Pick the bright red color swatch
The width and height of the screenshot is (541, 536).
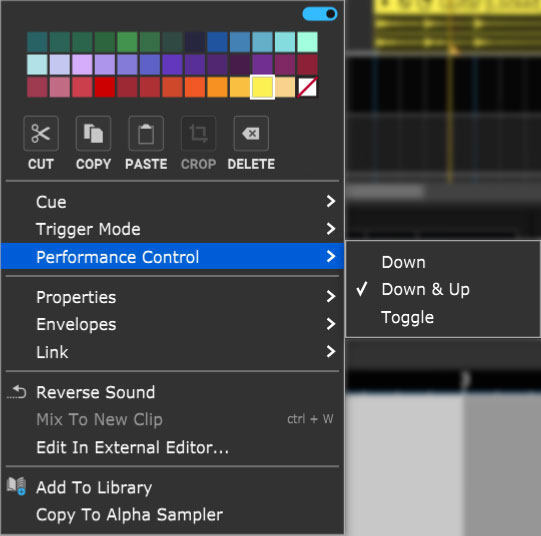coord(105,87)
